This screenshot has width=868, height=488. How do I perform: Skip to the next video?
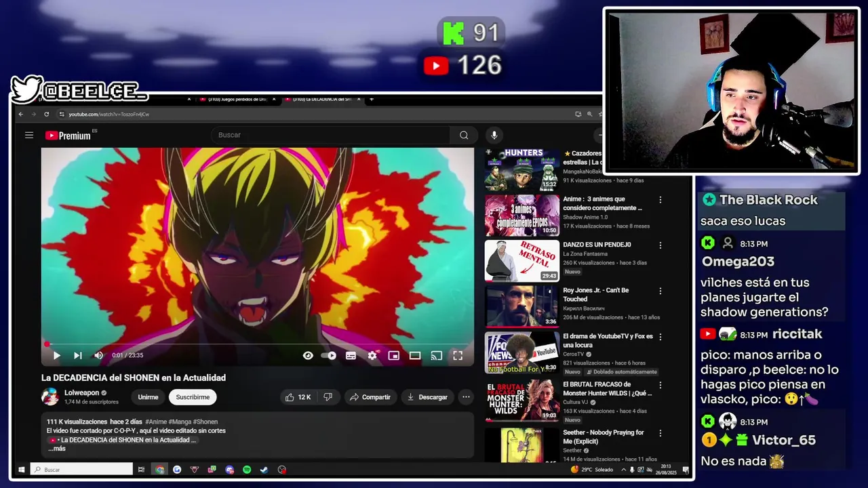[78, 355]
